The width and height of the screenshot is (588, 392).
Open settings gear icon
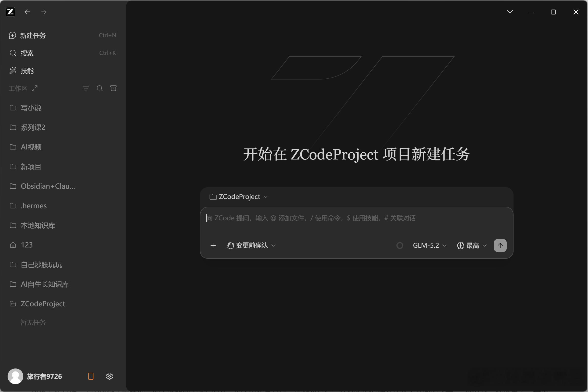point(110,376)
